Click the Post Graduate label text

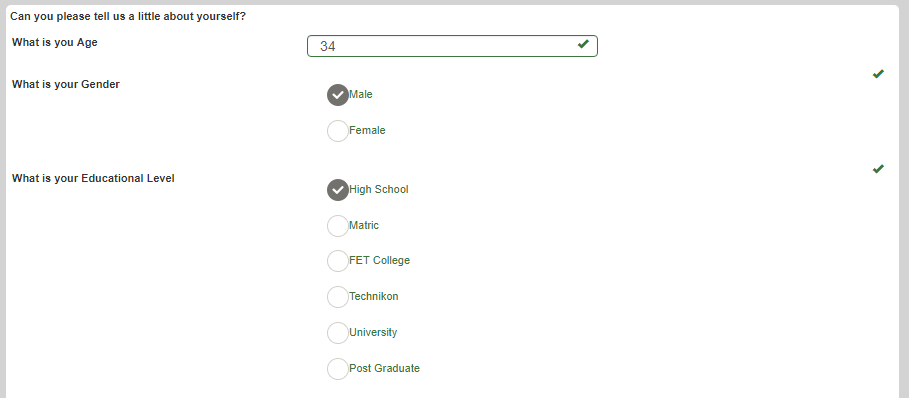pos(384,368)
